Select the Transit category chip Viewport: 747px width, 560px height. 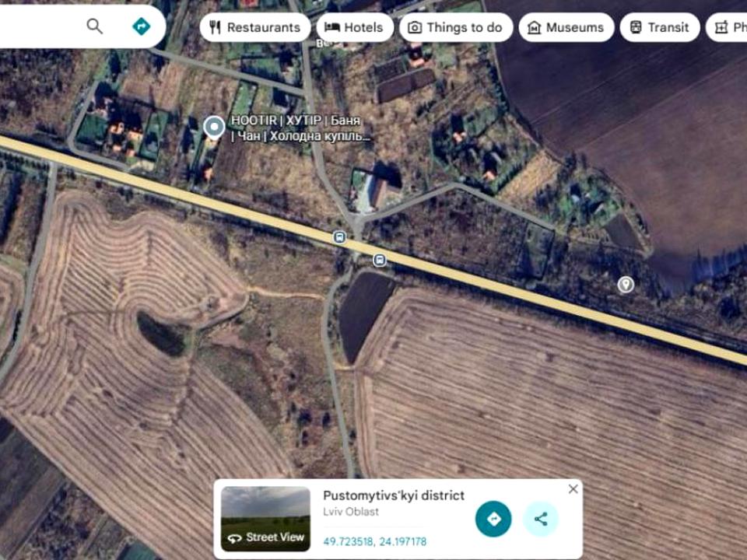click(x=659, y=27)
